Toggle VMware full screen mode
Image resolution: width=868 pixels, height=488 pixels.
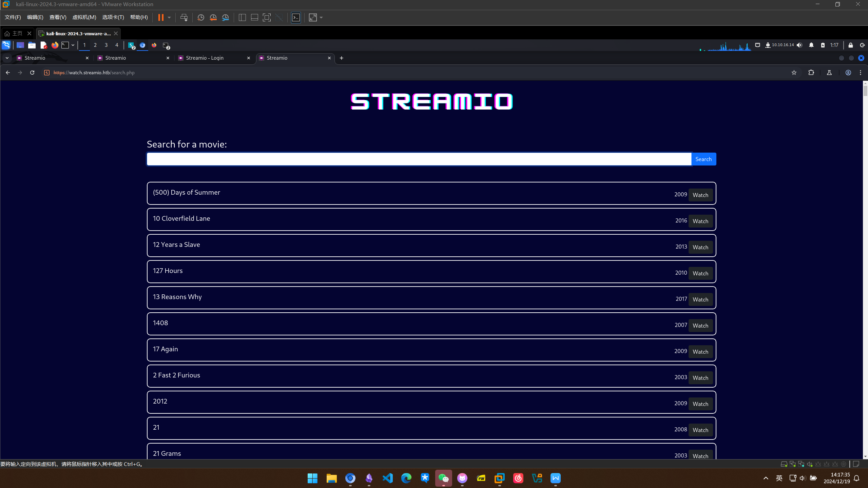(x=267, y=18)
